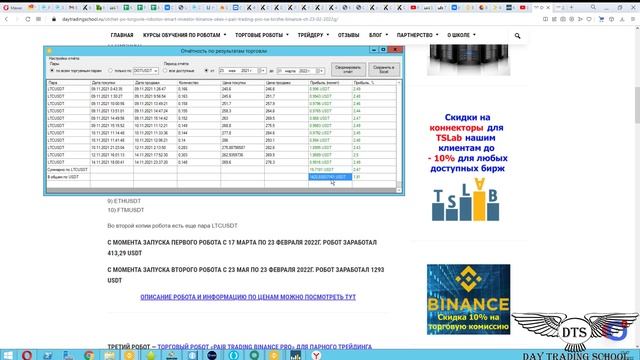Click the report table vertical scrollbar

pyautogui.click(x=399, y=135)
